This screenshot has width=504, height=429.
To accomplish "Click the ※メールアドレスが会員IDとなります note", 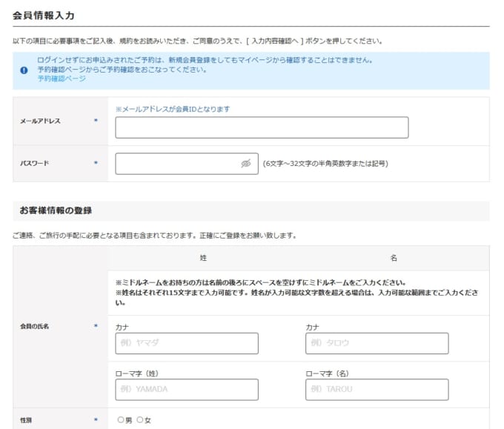I will pos(173,109).
